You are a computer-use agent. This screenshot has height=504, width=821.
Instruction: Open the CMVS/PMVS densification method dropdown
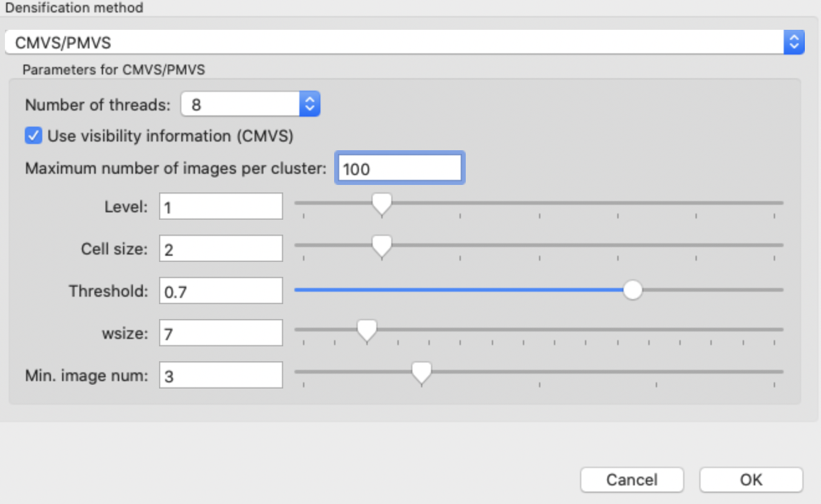point(404,43)
